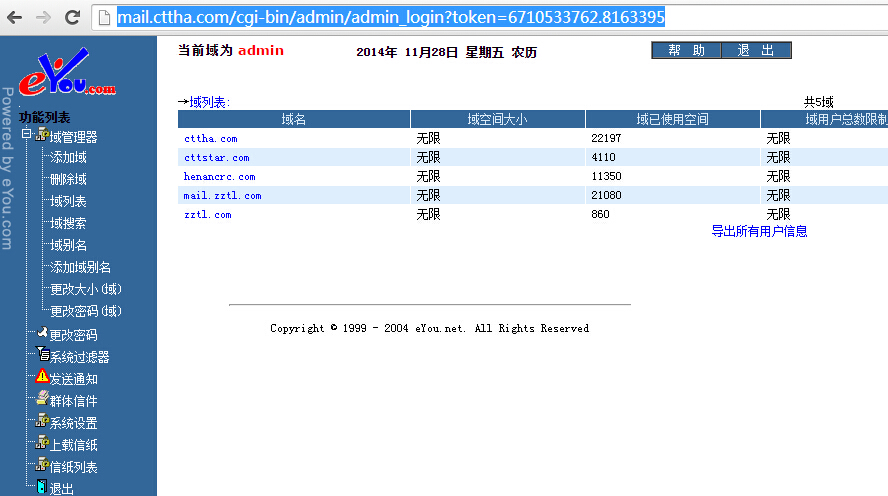The height and width of the screenshot is (496, 888).
Task: Select 添加域别名 in the sidebar
Action: (x=80, y=267)
